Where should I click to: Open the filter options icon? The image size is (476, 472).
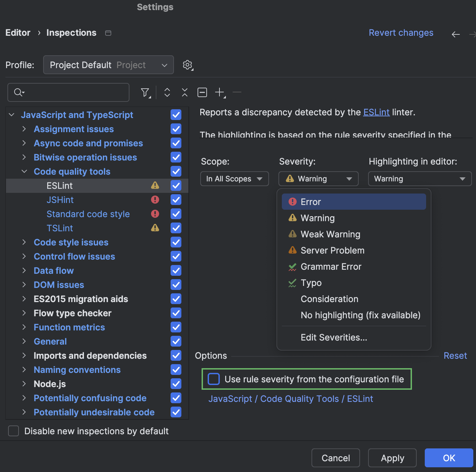coord(145,92)
